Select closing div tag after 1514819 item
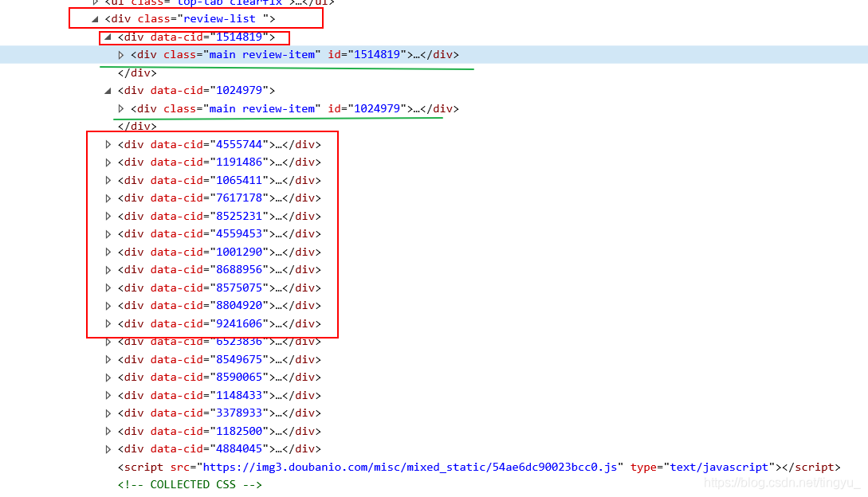This screenshot has height=497, width=868. coord(137,72)
